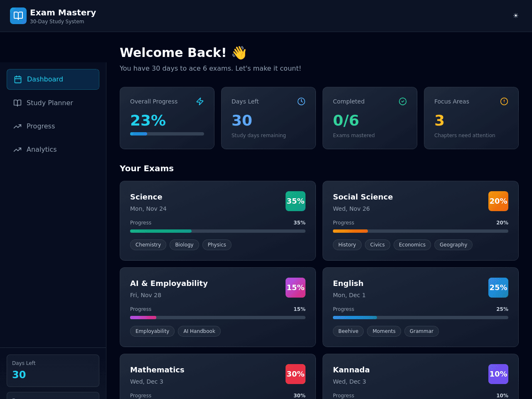This screenshot has height=399, width=532.
Task: Click the 'Study days remaining' text
Action: point(259,135)
